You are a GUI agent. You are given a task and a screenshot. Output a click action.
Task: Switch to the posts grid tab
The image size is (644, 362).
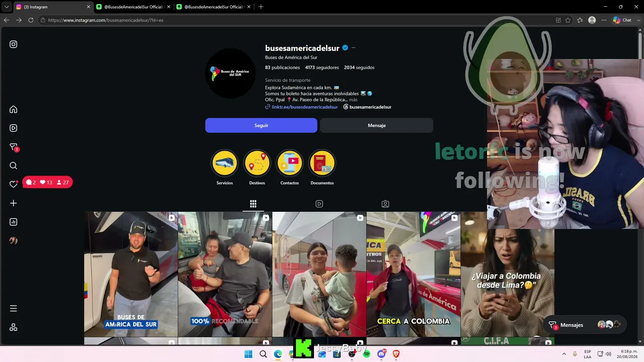click(x=253, y=204)
